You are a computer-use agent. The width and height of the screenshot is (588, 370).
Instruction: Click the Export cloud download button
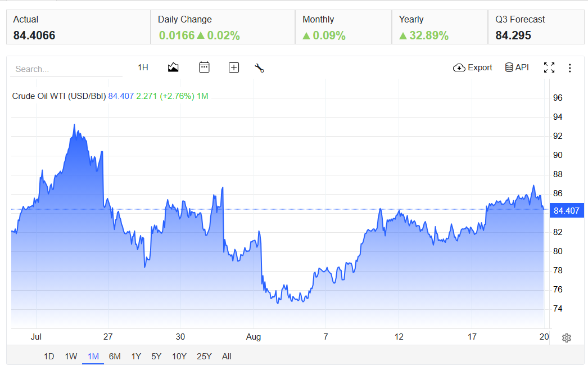point(473,67)
